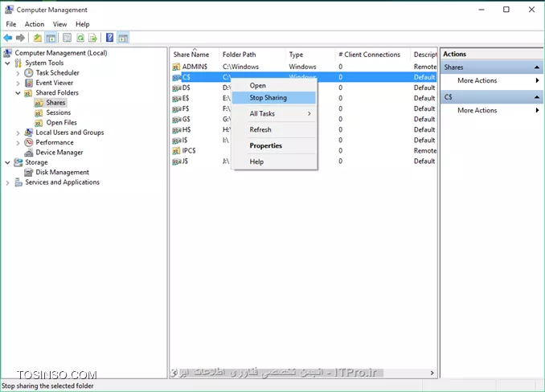545x392 pixels.
Task: Open the View menu
Action: [59, 24]
